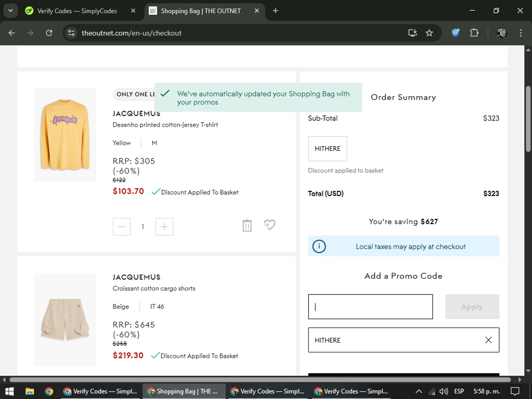
Task: Click the shorts sale price $219.30
Action: tap(128, 355)
